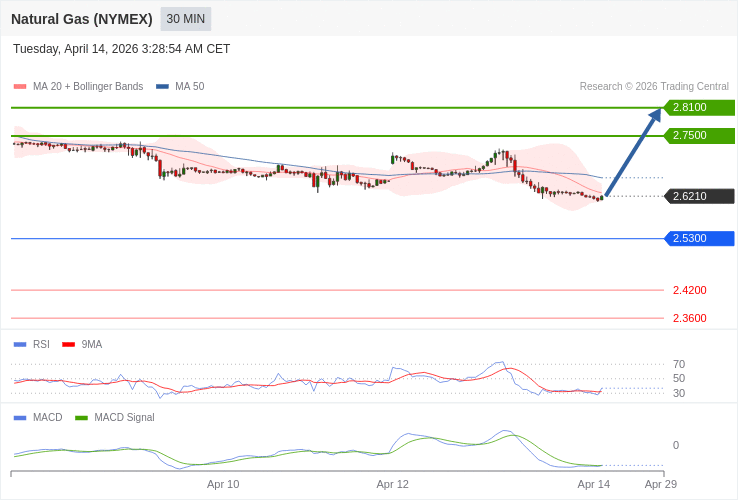The height and width of the screenshot is (500, 738).
Task: Click the 2.8100 green resistance price tag
Action: (x=699, y=107)
